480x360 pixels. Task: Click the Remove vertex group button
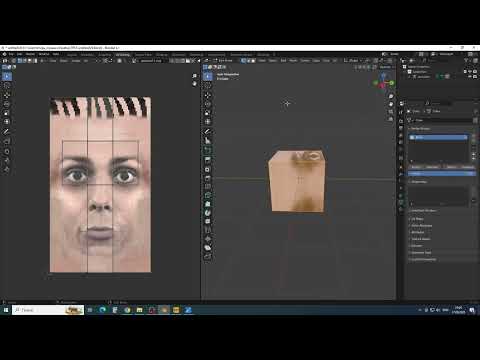432,167
